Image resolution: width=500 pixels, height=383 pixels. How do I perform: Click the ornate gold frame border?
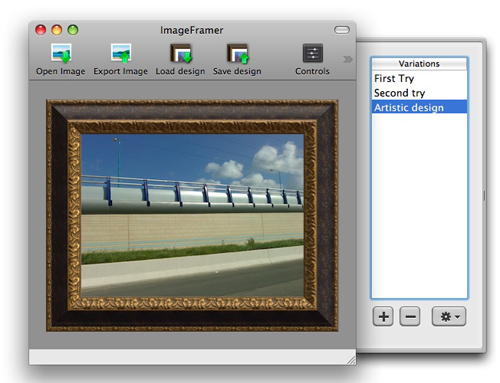click(75, 215)
